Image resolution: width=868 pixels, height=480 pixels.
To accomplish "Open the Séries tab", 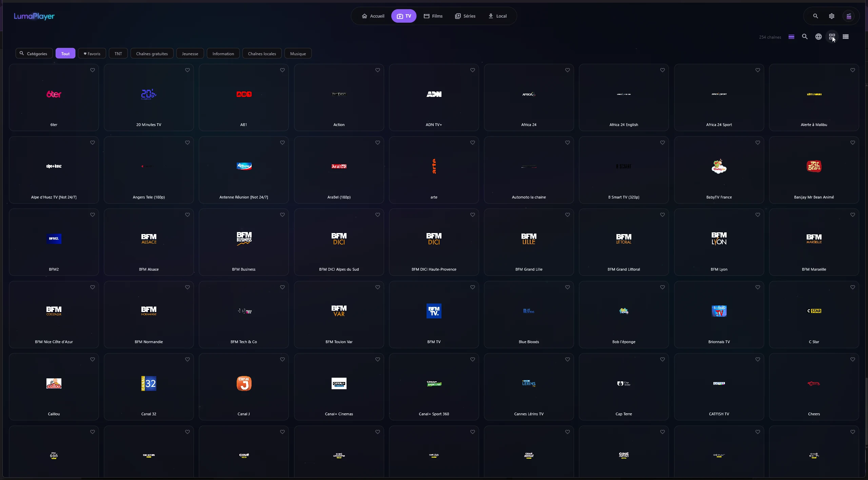I will (x=465, y=16).
